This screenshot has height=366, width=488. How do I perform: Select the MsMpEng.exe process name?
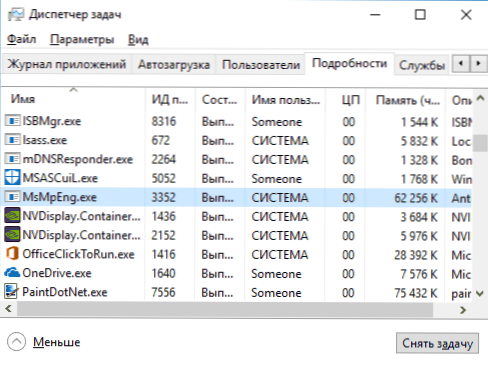[x=59, y=197]
